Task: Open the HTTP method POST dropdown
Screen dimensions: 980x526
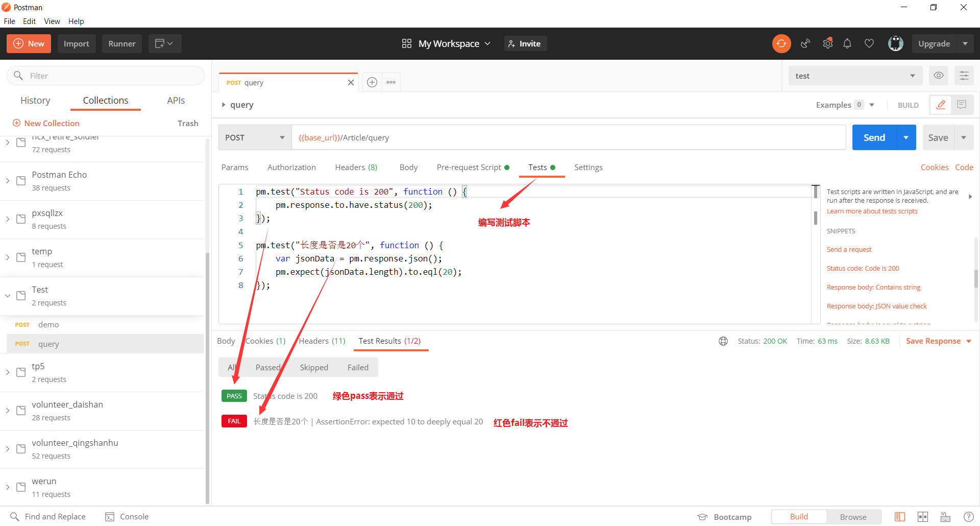Action: tap(255, 138)
